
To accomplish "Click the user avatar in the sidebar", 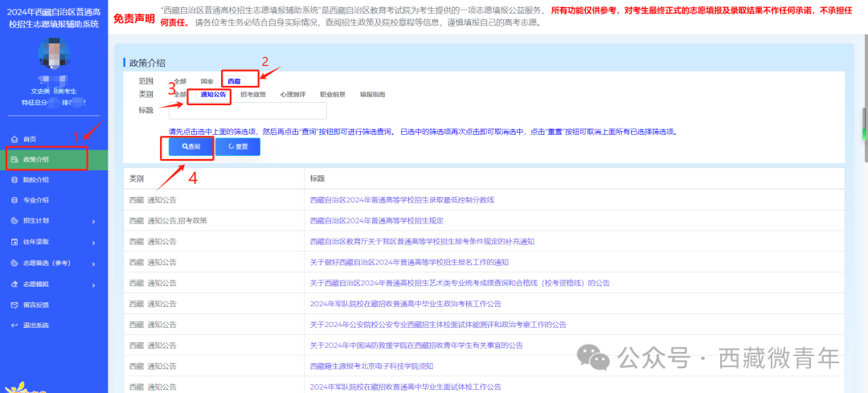I will coord(55,54).
